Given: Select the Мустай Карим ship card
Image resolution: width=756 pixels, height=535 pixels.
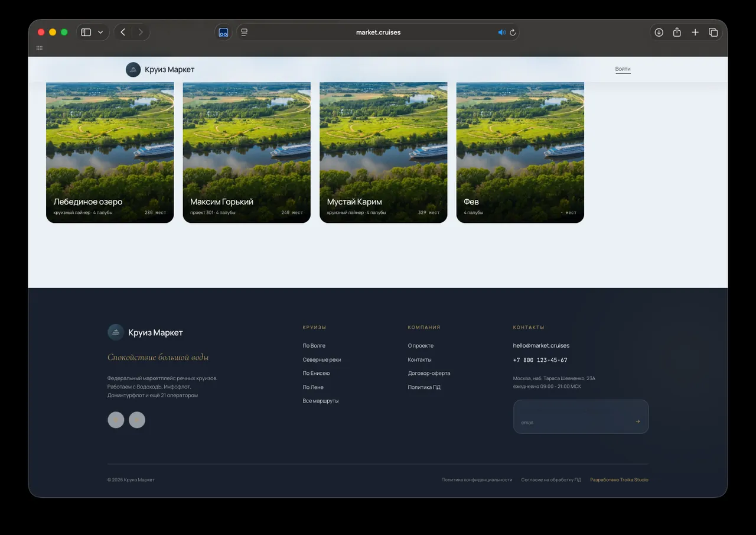Looking at the screenshot, I should tap(383, 153).
